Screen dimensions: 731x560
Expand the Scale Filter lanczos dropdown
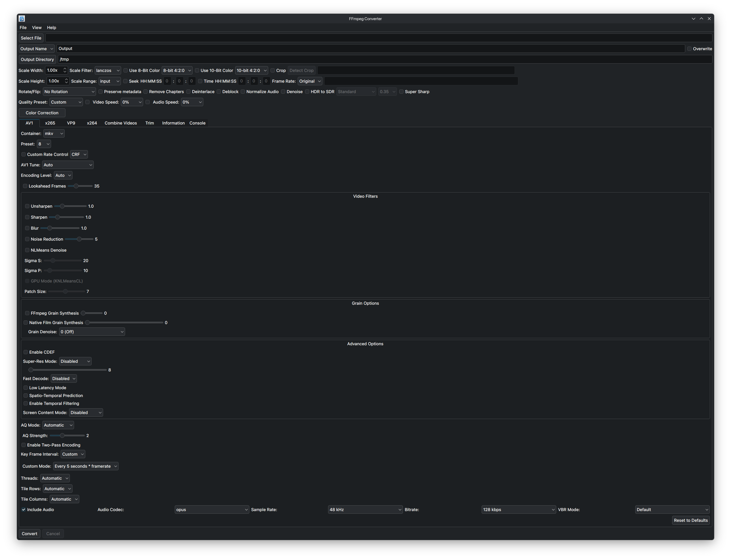(x=108, y=70)
